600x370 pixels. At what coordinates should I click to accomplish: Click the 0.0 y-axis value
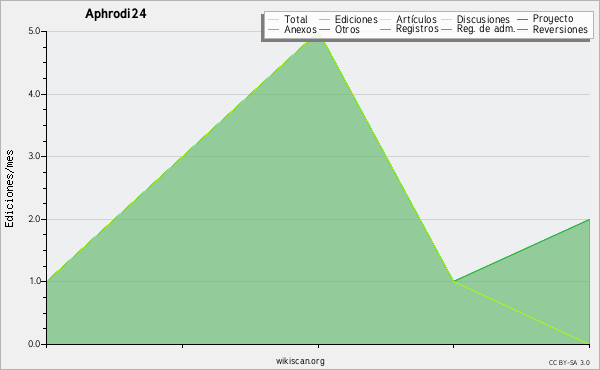tap(34, 344)
